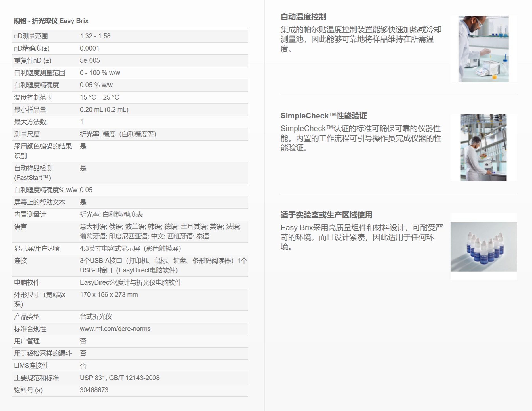Viewport: 532px width, 411px height.
Task: Click the USP 831; GB/T 12143-2008 standards text
Action: point(120,378)
